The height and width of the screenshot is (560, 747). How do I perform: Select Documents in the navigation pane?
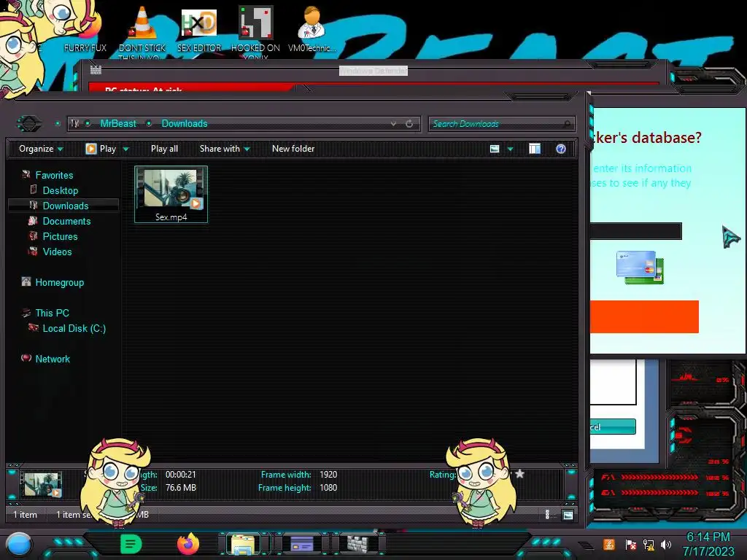pos(66,221)
